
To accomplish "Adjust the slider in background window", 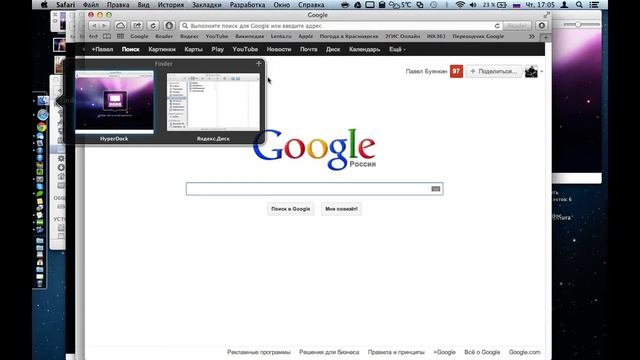I will coord(578,24).
